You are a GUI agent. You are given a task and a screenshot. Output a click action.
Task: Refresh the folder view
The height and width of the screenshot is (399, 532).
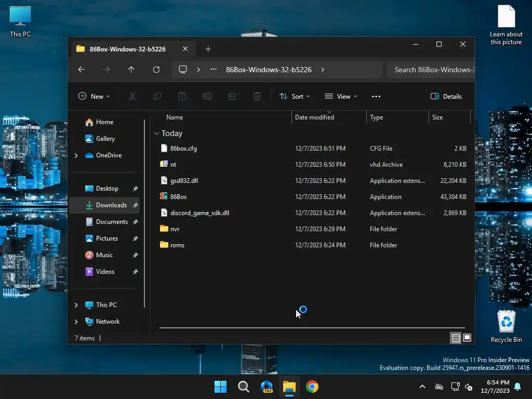[x=156, y=70]
